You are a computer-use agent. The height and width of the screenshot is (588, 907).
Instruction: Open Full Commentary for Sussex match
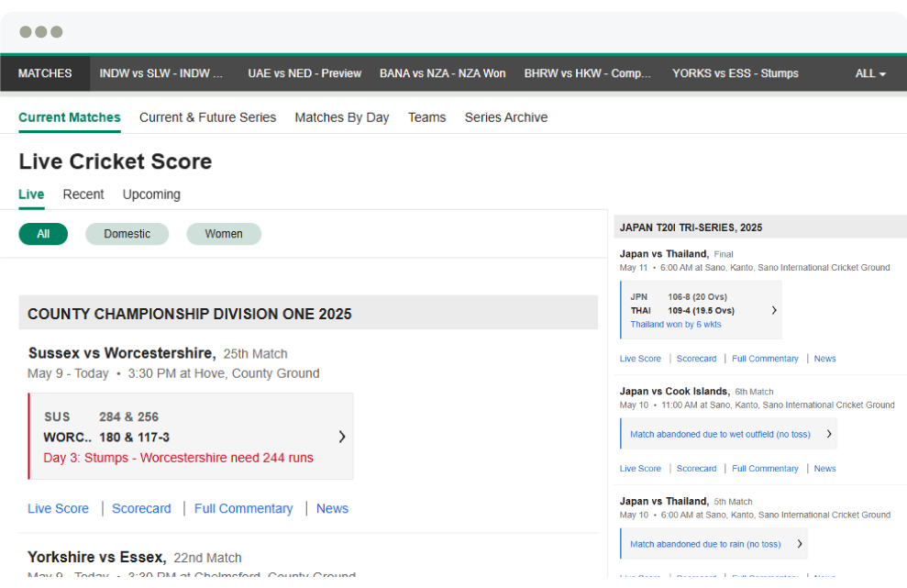tap(243, 508)
